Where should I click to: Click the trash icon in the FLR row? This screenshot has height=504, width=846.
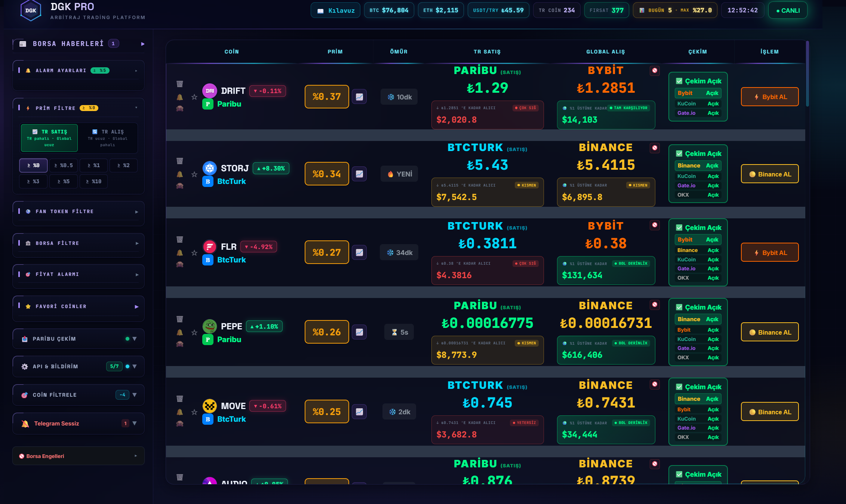coord(180,239)
